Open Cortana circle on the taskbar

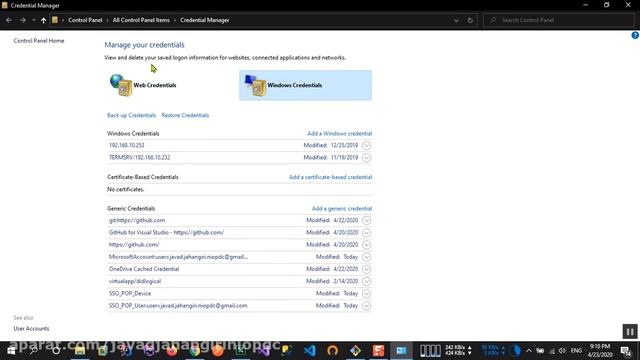(x=56, y=351)
